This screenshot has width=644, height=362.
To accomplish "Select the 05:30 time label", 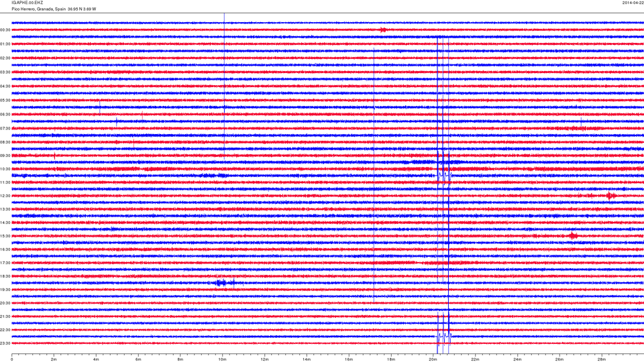I will pos(5,100).
